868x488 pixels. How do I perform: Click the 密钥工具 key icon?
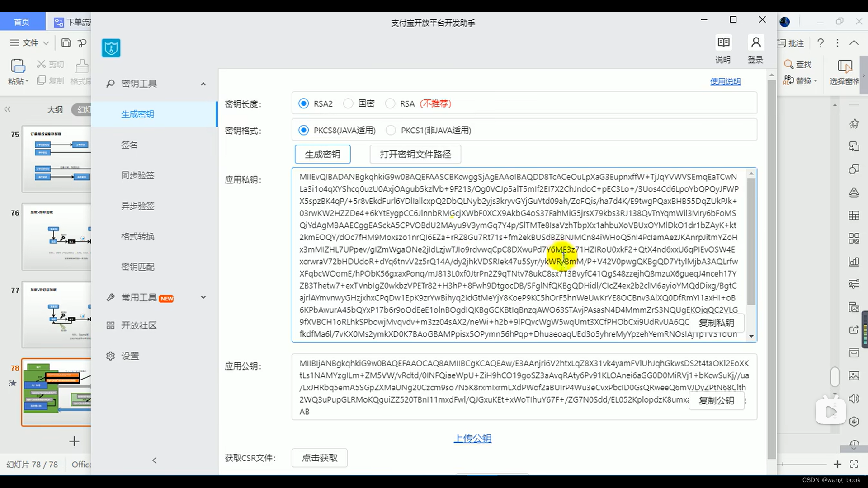tap(110, 84)
